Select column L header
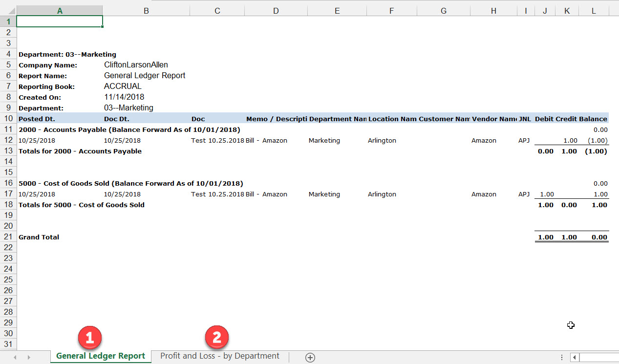This screenshot has width=619, height=364. tap(594, 10)
